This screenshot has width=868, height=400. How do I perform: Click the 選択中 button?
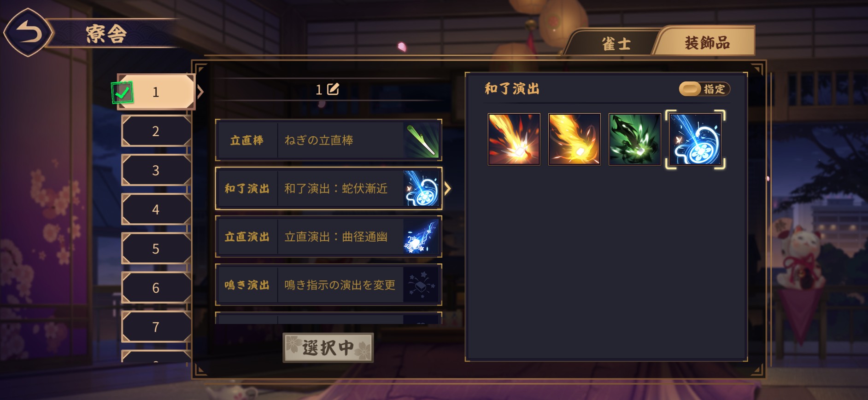pos(328,348)
